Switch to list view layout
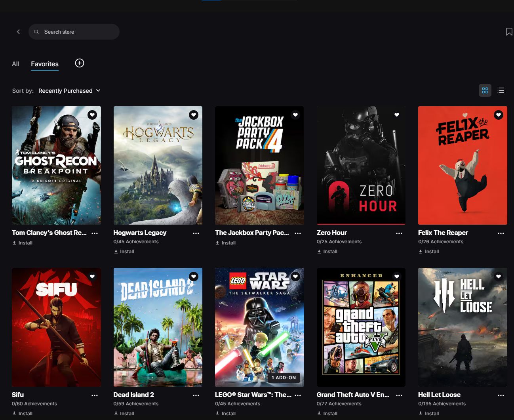The image size is (514, 420). pos(501,90)
